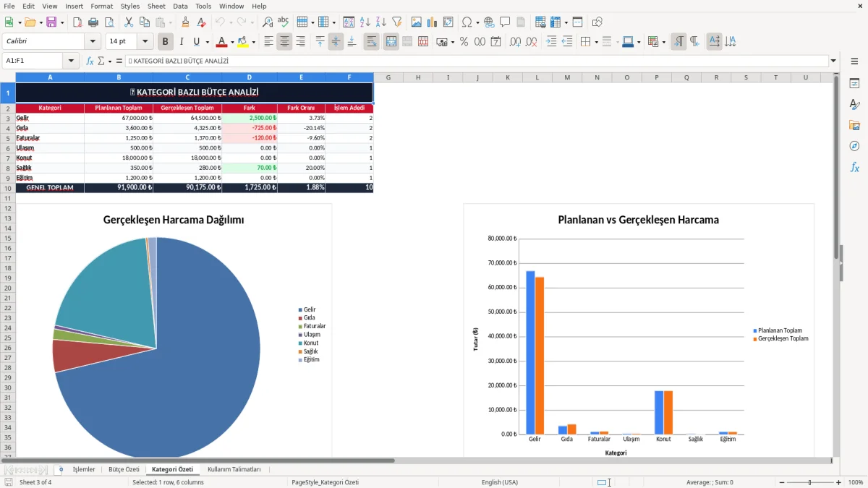Viewport: 868px width, 488px height.
Task: Click the English (USA) language status field
Action: tap(500, 482)
